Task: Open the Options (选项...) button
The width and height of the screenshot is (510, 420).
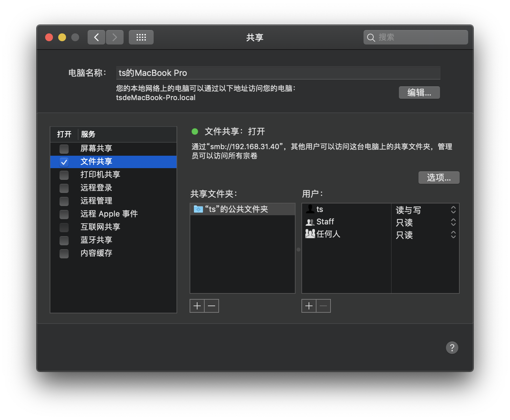Action: click(439, 178)
